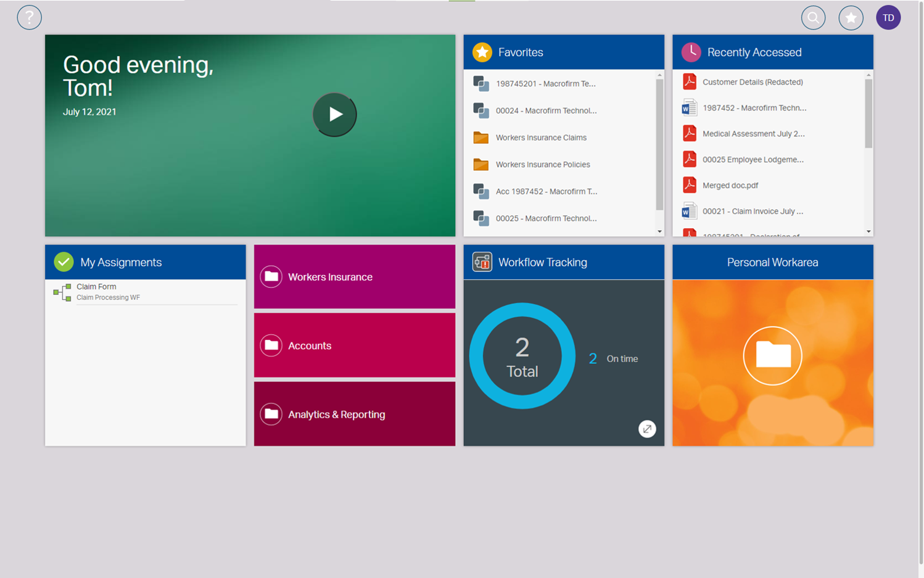
Task: Click the Recently Accessed clock icon
Action: pos(691,52)
